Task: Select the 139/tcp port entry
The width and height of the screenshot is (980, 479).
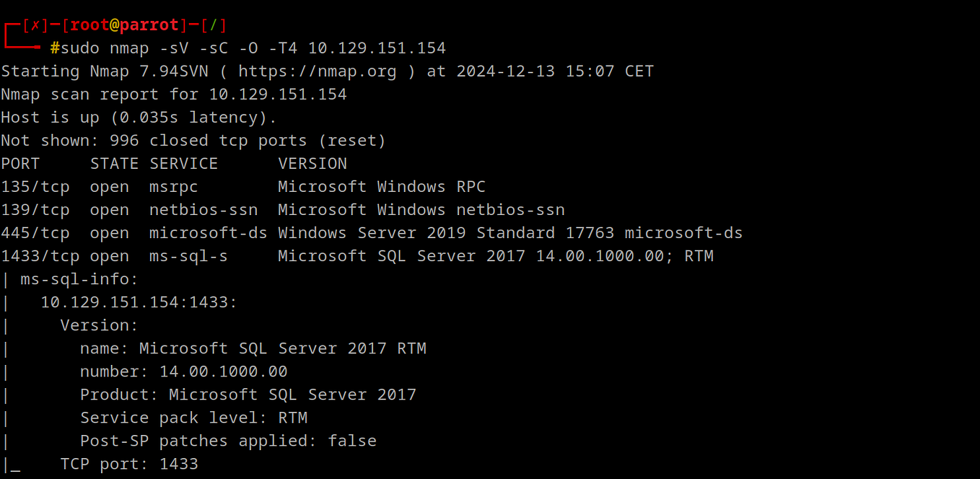Action: (35, 210)
